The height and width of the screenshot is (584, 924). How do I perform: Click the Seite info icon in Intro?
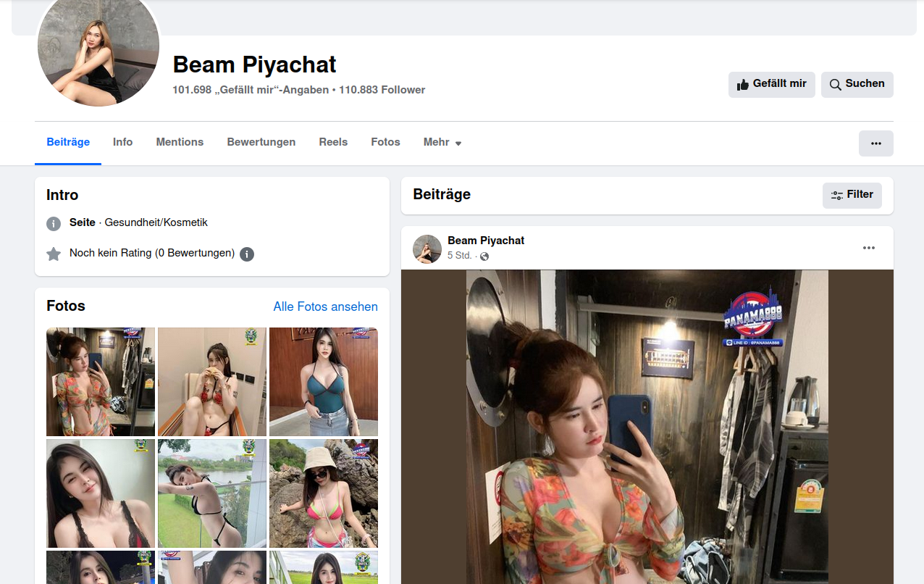[x=54, y=223]
